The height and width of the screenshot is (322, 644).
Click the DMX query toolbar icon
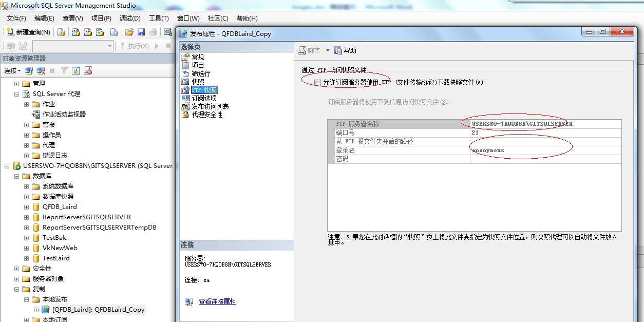point(88,32)
